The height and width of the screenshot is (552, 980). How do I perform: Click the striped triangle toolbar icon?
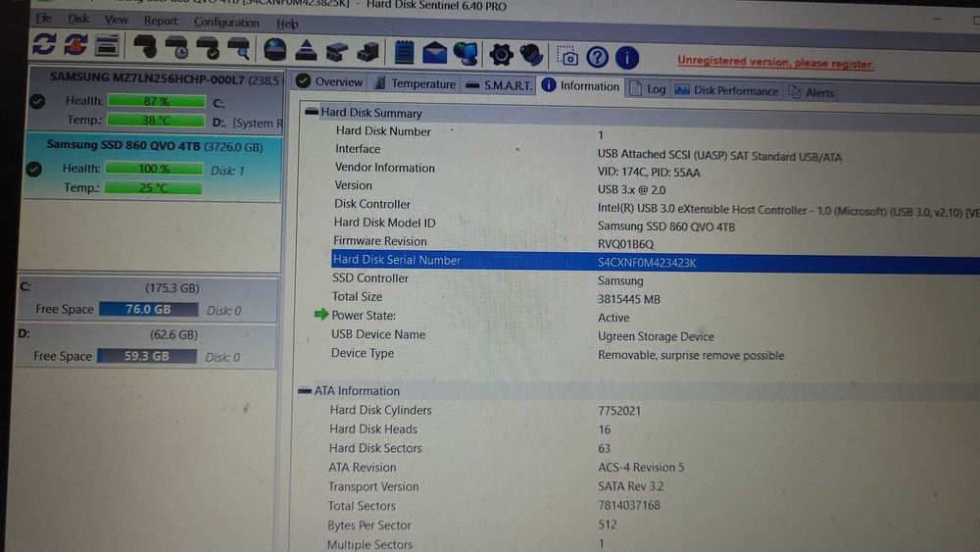[x=306, y=51]
